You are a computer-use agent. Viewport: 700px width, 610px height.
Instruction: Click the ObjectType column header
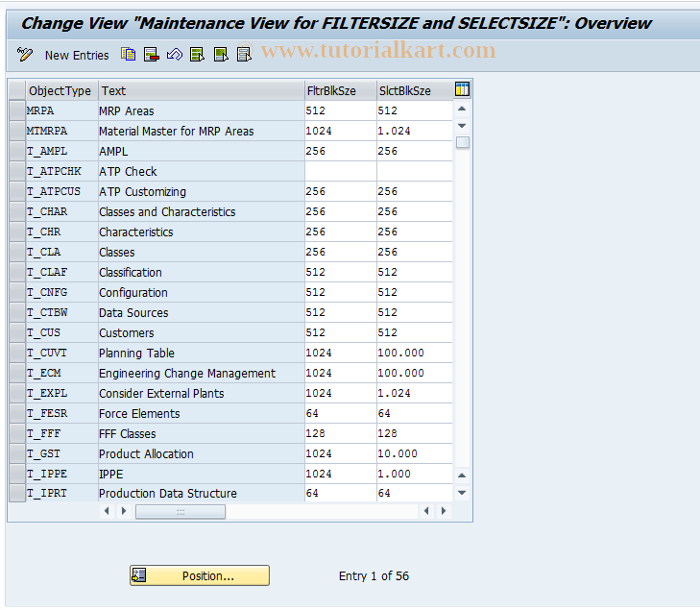(x=62, y=90)
